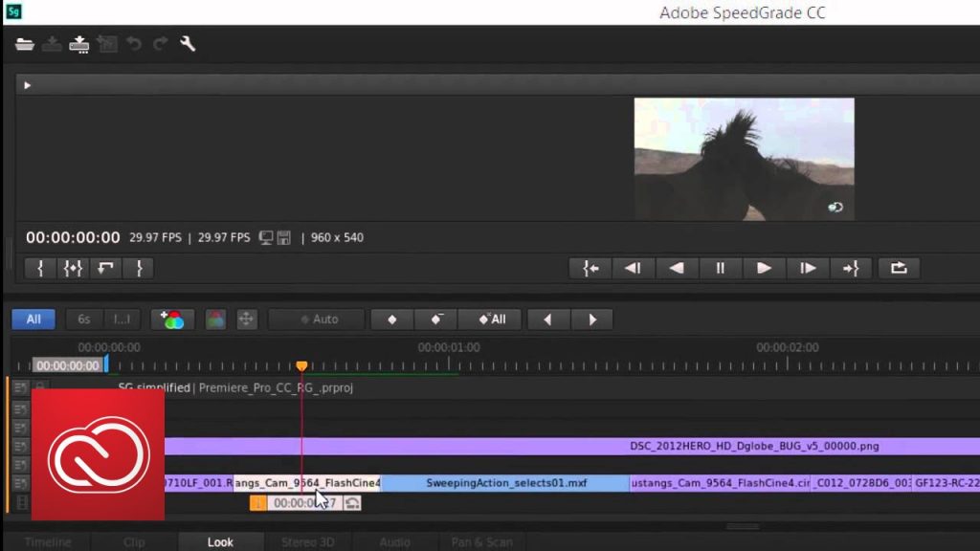Toggle the loop playback button
The image size is (980, 551).
coord(898,269)
